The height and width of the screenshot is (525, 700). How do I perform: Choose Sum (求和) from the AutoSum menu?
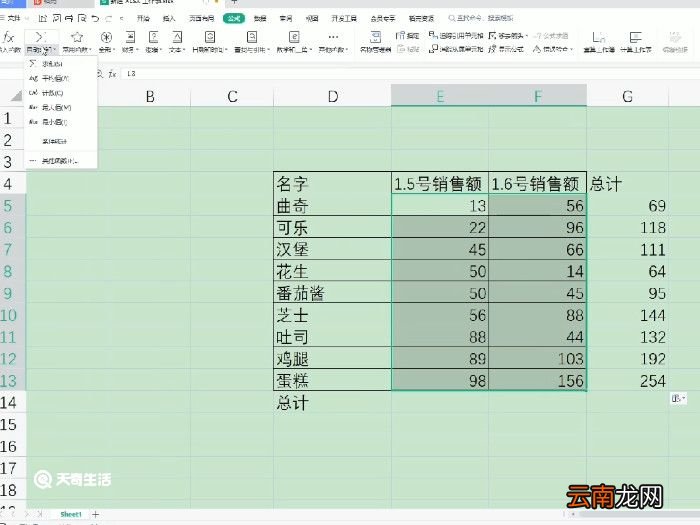(61, 64)
